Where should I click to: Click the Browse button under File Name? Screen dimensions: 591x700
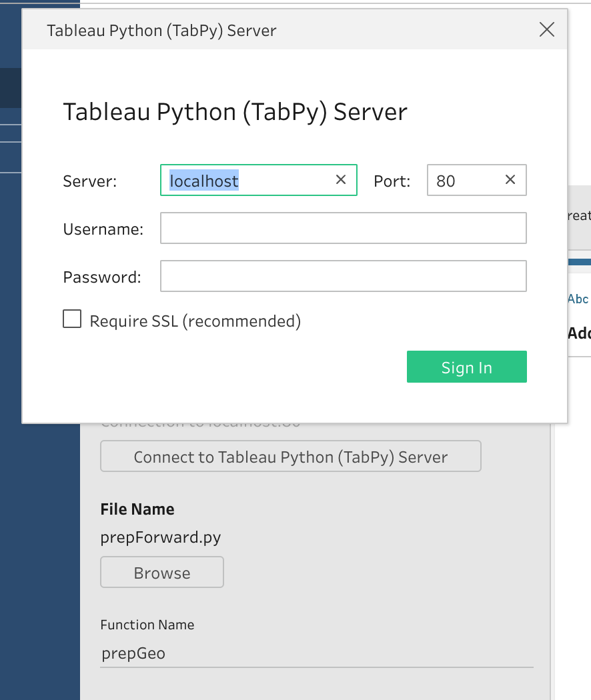pos(161,572)
